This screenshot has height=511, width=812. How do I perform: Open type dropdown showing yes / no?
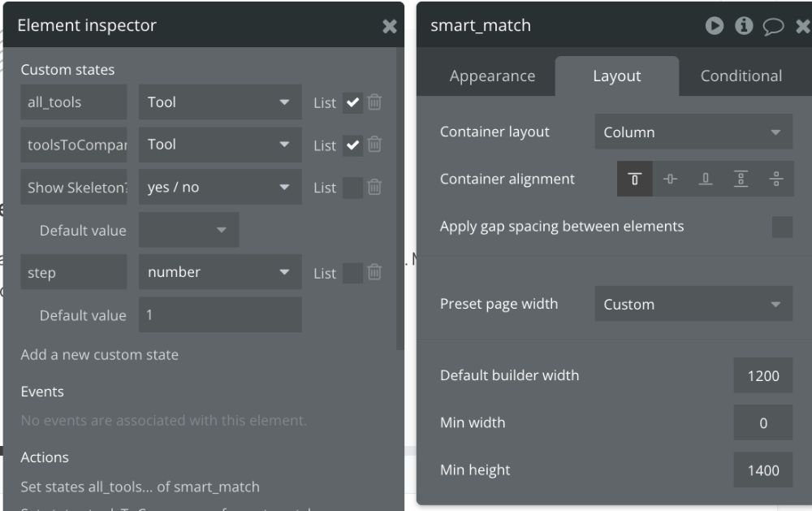click(220, 187)
